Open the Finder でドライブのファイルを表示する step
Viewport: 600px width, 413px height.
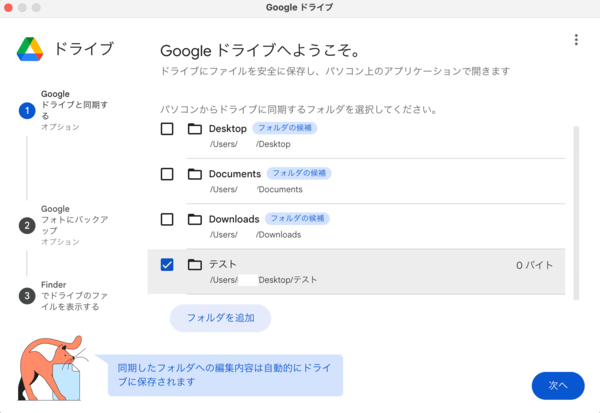pyautogui.click(x=75, y=295)
